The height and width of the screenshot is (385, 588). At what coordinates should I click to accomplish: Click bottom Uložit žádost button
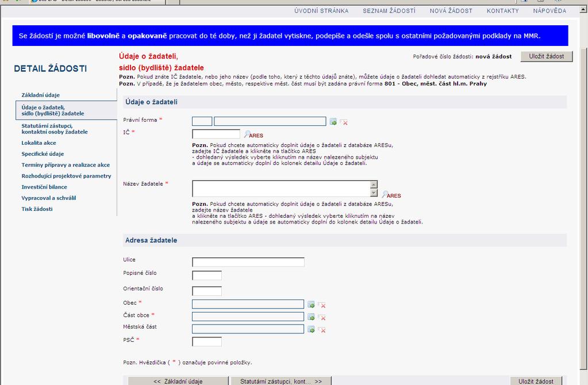pos(536,381)
